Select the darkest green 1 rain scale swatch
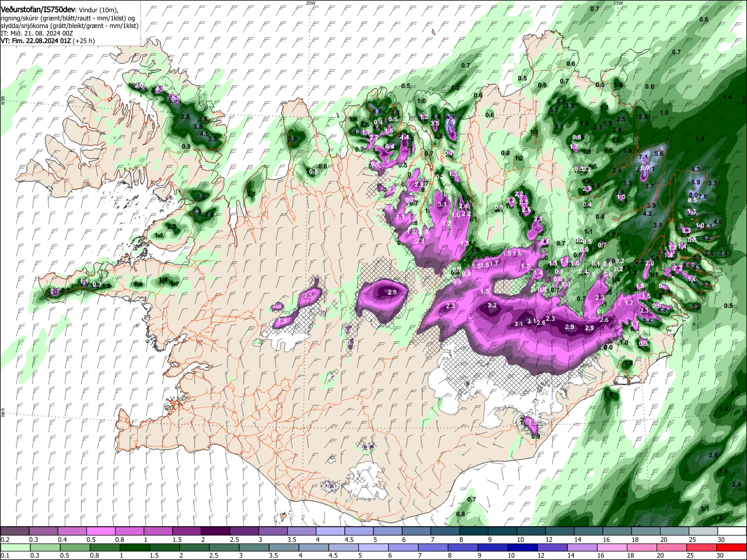Screen dimensions: 747x560 coord(134,548)
